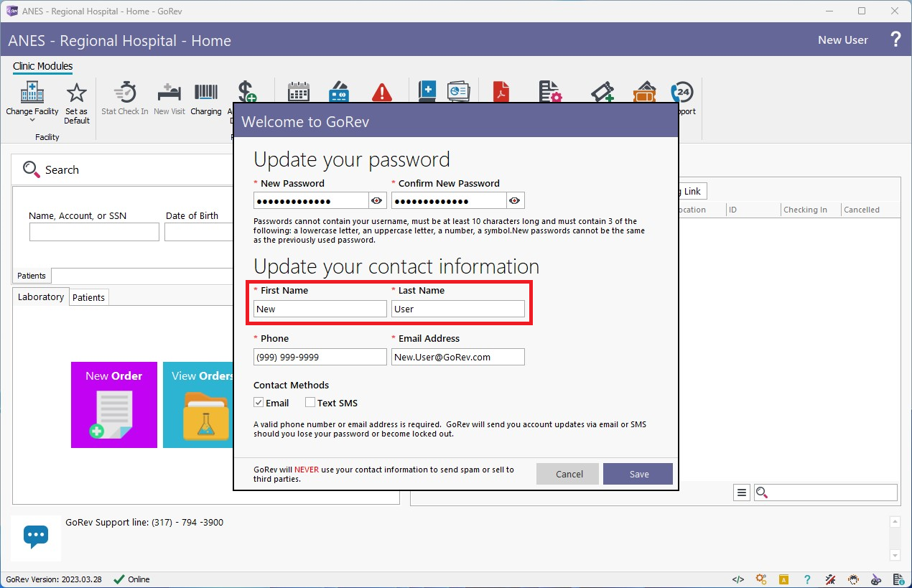Click the support panel scroll up arrow
Image resolution: width=912 pixels, height=588 pixels.
point(895,522)
